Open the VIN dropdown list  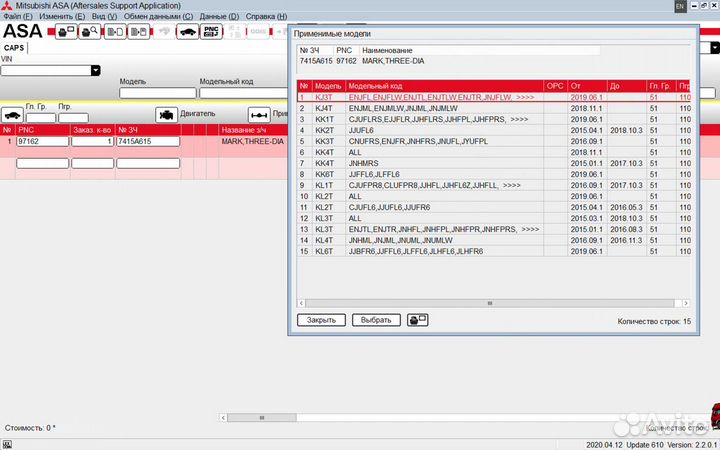[x=95, y=71]
